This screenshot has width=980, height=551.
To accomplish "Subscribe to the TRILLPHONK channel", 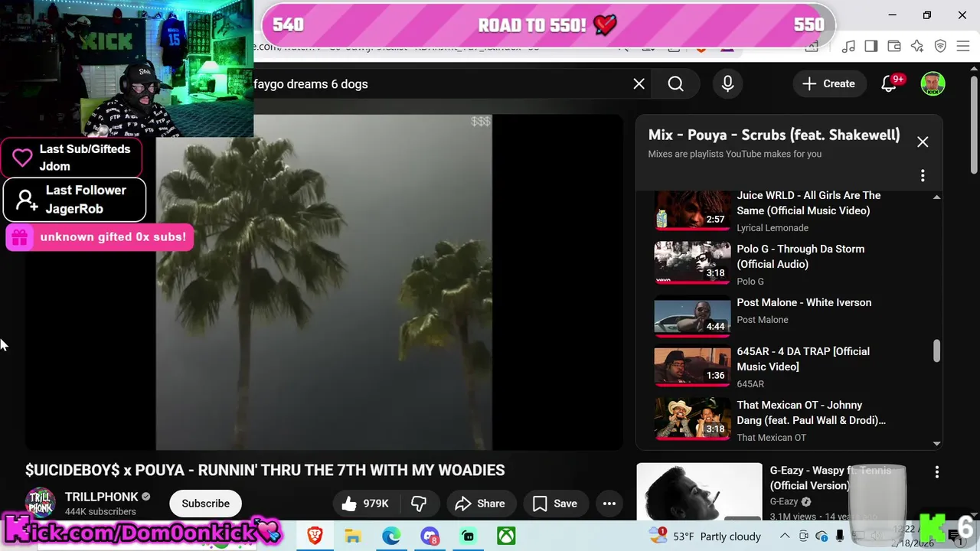I will click(205, 504).
